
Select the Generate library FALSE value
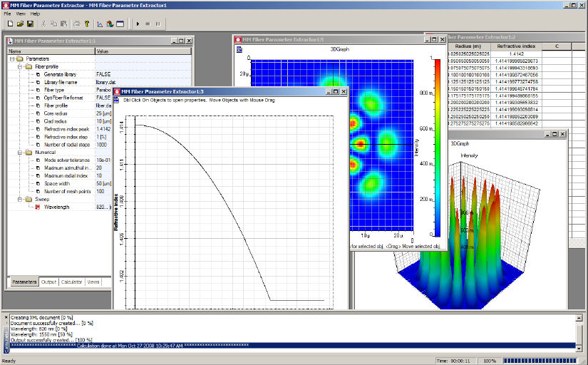pyautogui.click(x=104, y=74)
